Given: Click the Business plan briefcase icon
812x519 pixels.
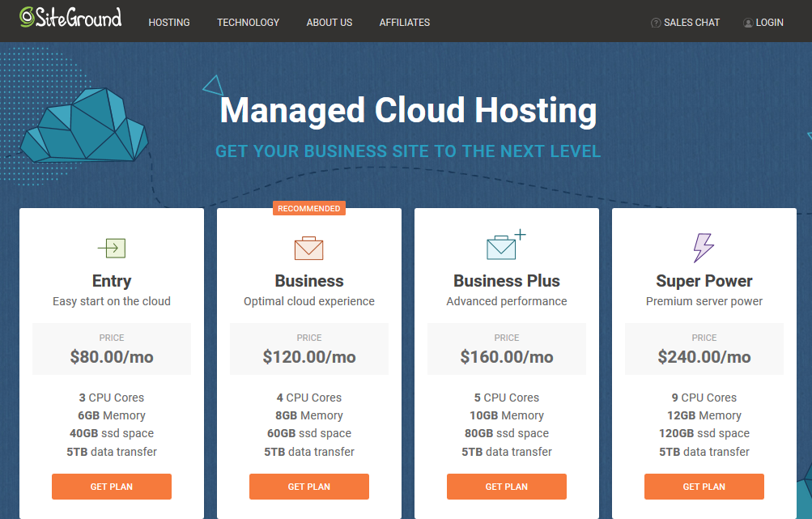Looking at the screenshot, I should click(x=308, y=248).
